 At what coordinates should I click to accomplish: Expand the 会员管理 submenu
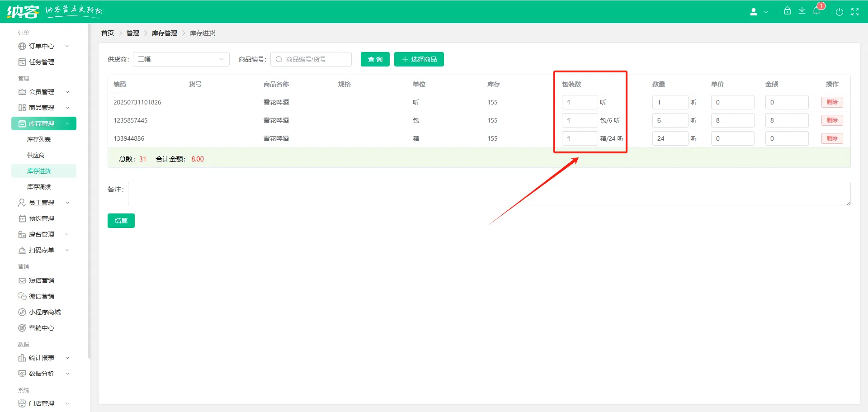pos(43,92)
